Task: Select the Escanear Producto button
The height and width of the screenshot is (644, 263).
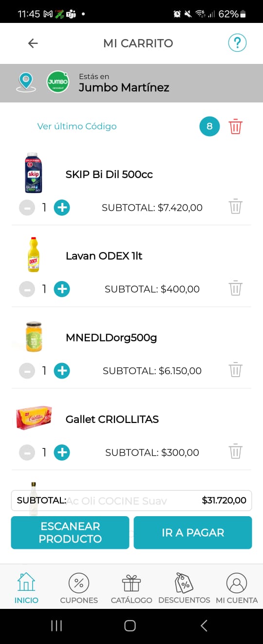Action: point(70,533)
